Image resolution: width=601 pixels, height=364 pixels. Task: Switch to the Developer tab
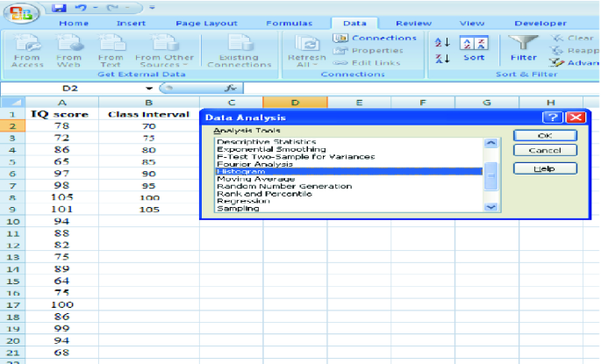540,24
